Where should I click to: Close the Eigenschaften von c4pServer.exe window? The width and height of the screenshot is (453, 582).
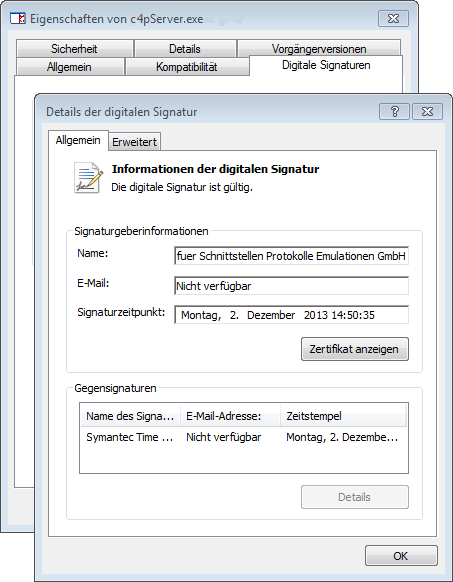coord(393,19)
